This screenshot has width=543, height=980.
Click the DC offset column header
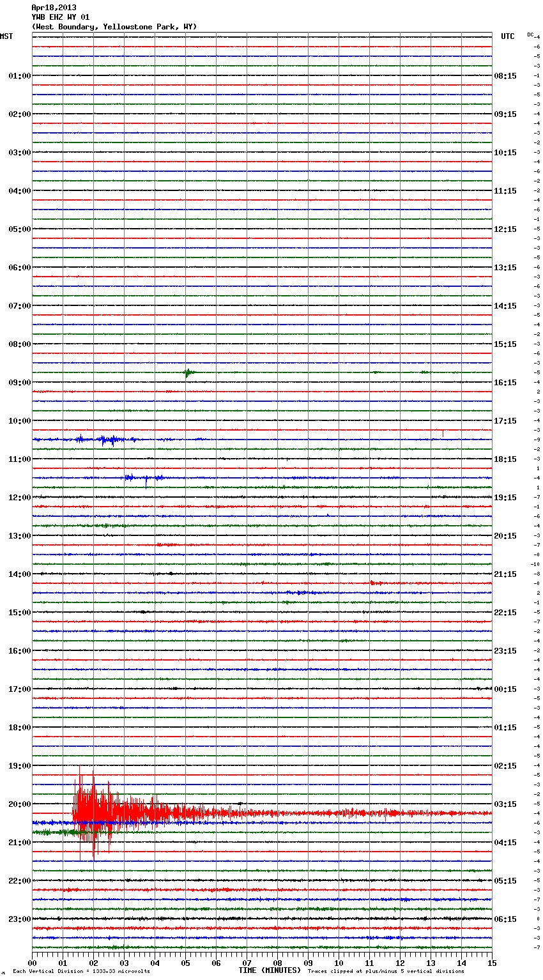530,34
